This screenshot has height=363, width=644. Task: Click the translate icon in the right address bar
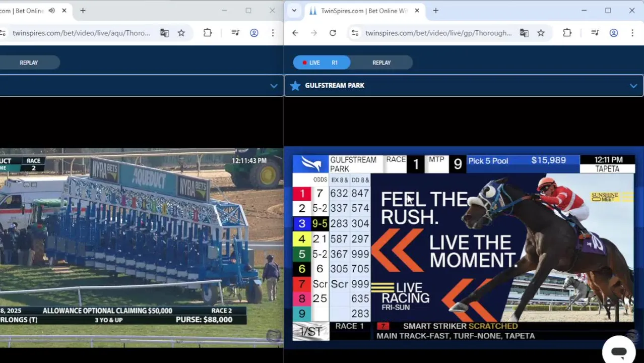coord(524,33)
